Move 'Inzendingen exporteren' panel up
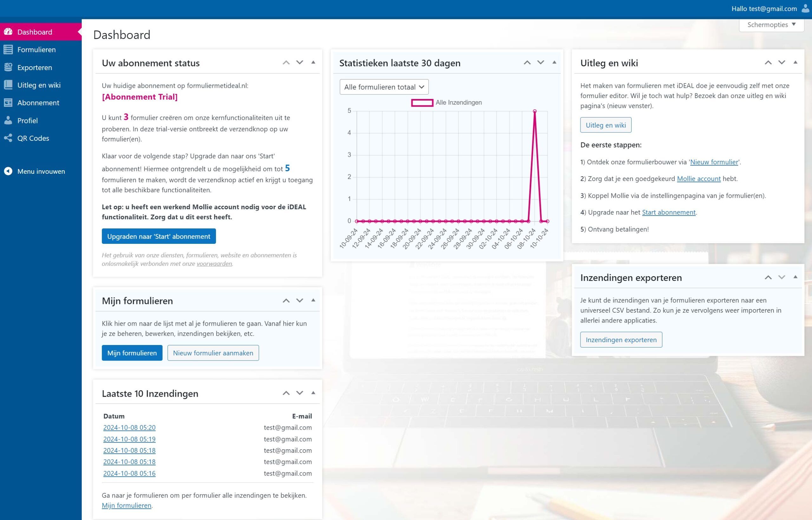The image size is (812, 520). point(768,277)
